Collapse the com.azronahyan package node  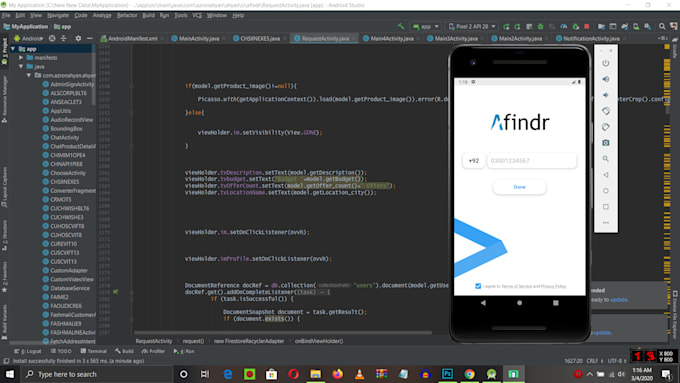tap(29, 75)
